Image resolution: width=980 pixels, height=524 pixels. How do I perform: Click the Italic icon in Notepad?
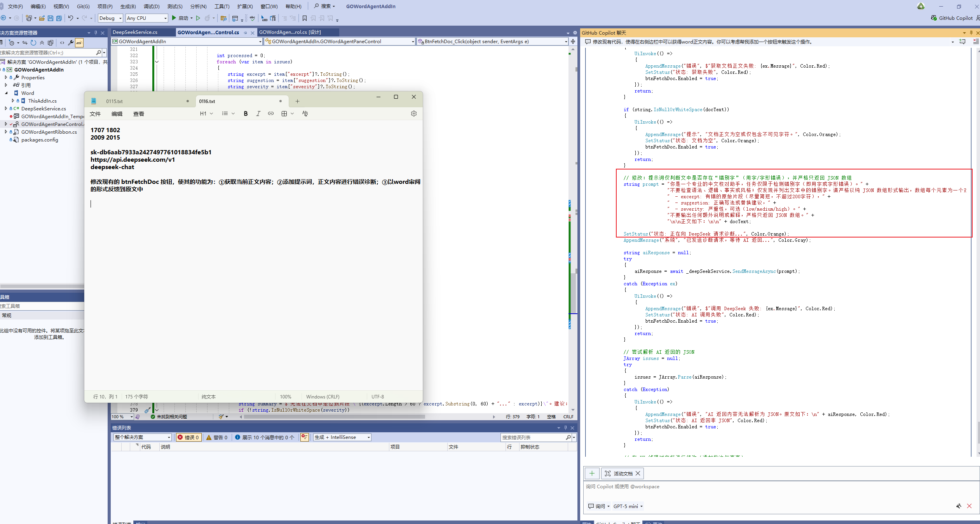pyautogui.click(x=258, y=114)
